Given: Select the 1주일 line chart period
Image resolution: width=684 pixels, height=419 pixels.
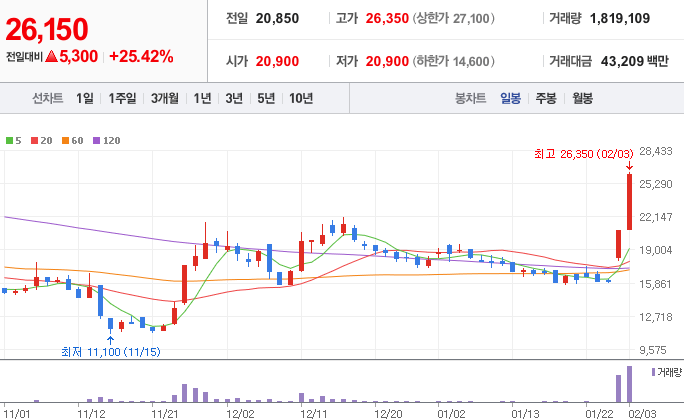Looking at the screenshot, I should (122, 98).
